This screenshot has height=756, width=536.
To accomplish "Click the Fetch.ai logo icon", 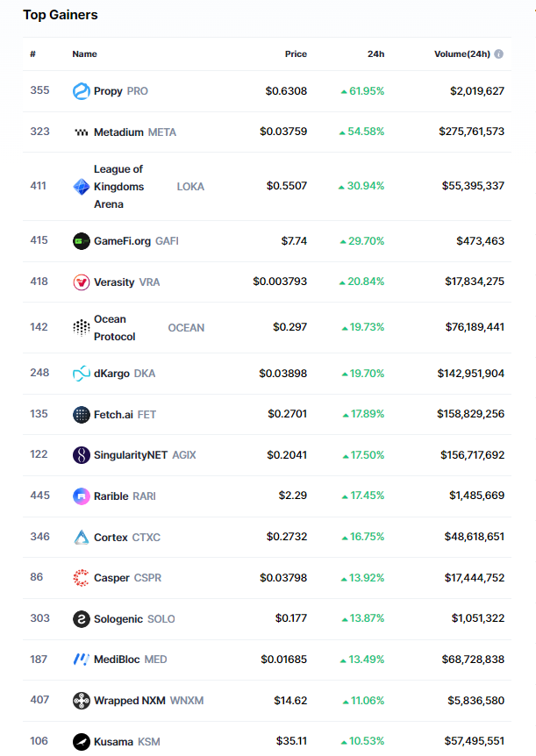I will [x=81, y=415].
